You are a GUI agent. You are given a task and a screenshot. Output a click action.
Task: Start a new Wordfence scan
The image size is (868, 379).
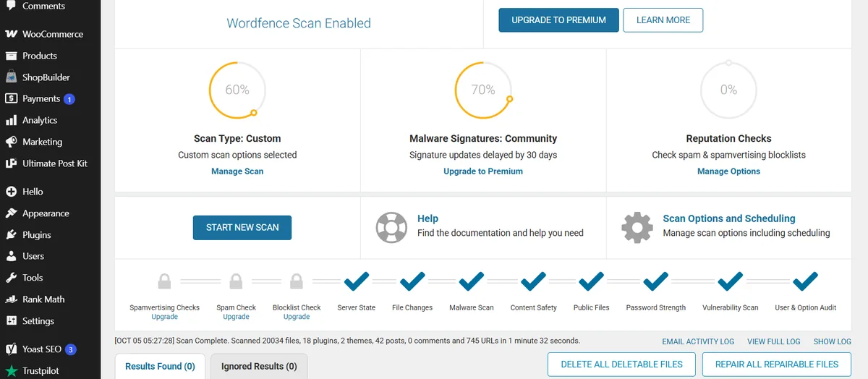(242, 227)
